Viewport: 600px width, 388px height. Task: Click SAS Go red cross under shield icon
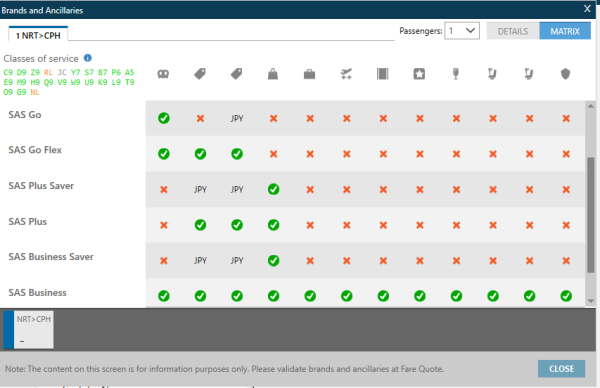[x=566, y=119]
